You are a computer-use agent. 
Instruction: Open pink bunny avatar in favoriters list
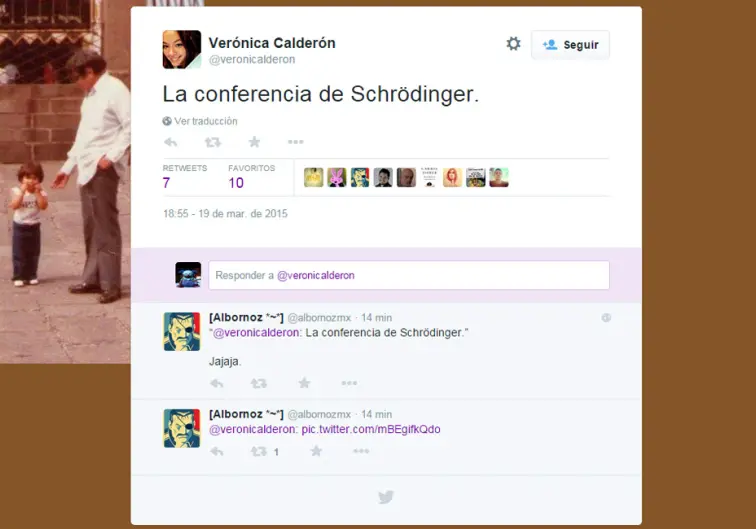[337, 177]
